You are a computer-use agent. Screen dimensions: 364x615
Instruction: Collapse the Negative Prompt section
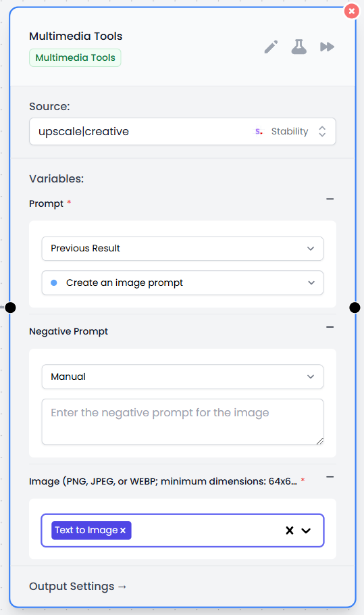tap(330, 327)
